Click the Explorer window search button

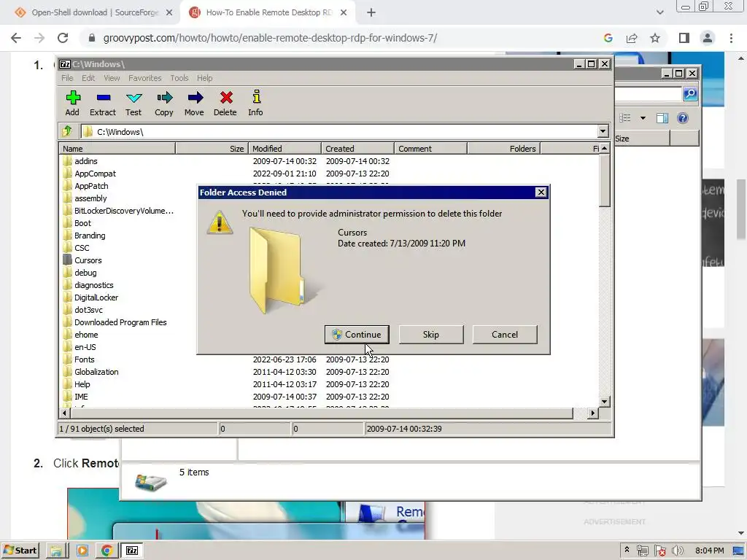click(690, 94)
